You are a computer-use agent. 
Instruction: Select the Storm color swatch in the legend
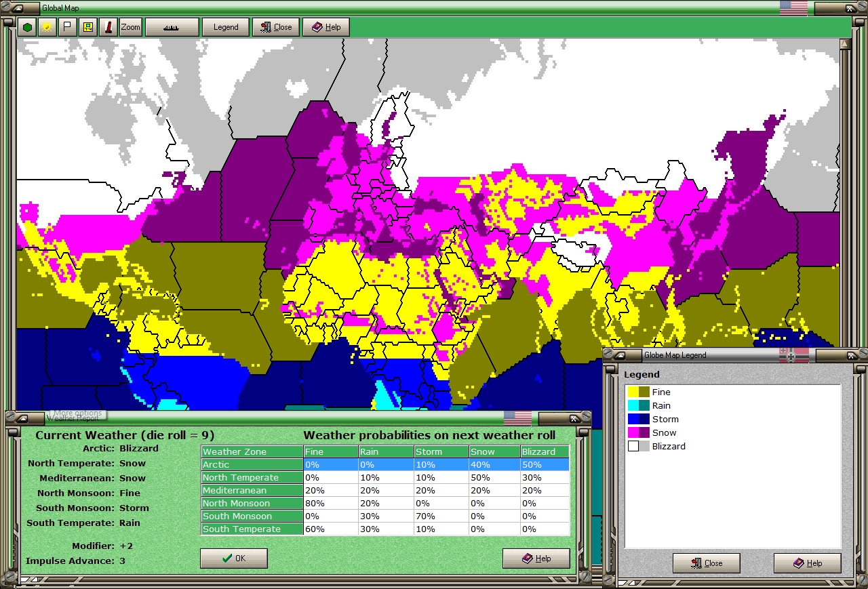[x=639, y=419]
